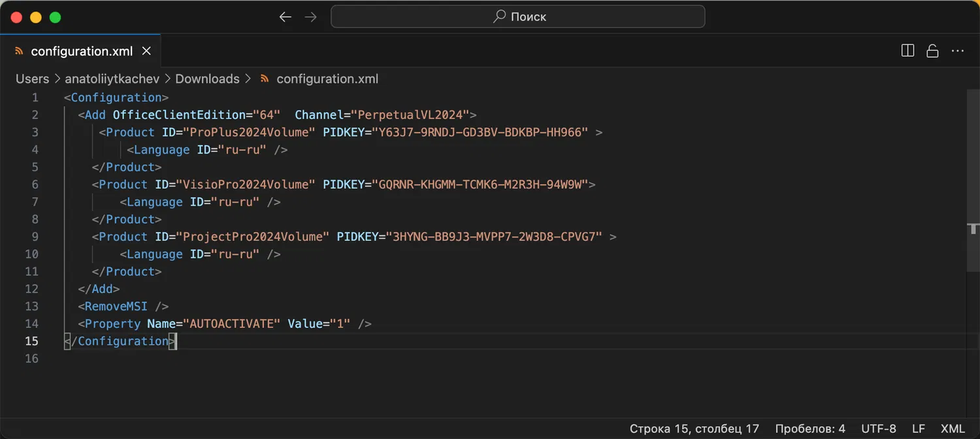Select the configuration.xml editor tab
This screenshot has width=980, height=439.
81,51
